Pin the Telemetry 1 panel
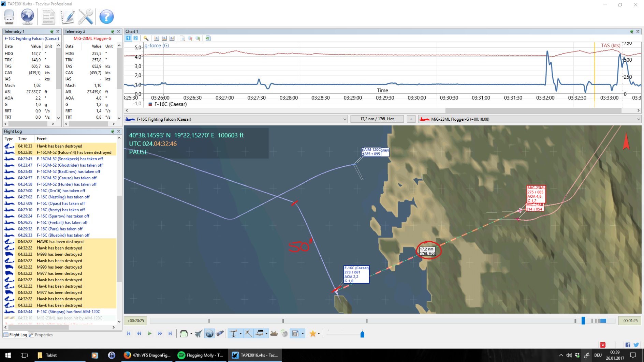The width and height of the screenshot is (644, 362). (x=52, y=31)
